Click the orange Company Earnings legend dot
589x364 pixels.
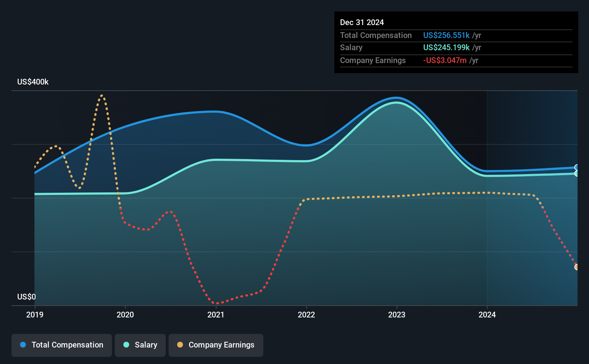180,345
